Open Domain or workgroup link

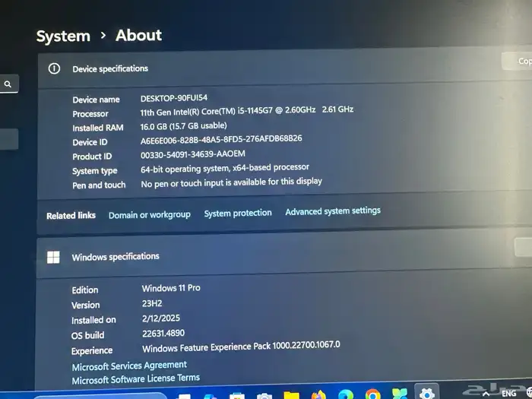[x=149, y=215]
